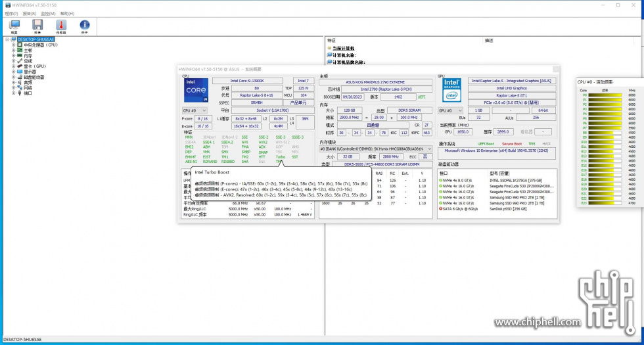Viewport: 644px width, 345px height.
Task: Click the floppy disk Report toolbar icon
Action: [37, 25]
